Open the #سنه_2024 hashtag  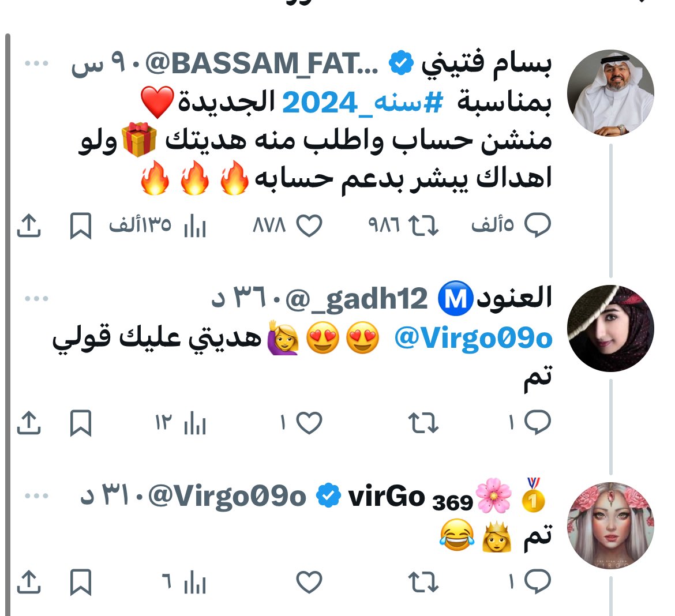(x=362, y=103)
